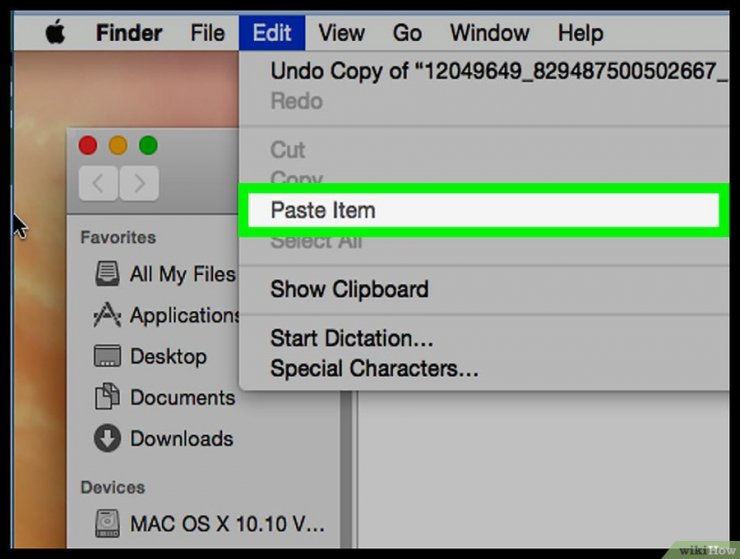Open the View menu
Viewport: 740px width, 559px height.
pyautogui.click(x=341, y=33)
